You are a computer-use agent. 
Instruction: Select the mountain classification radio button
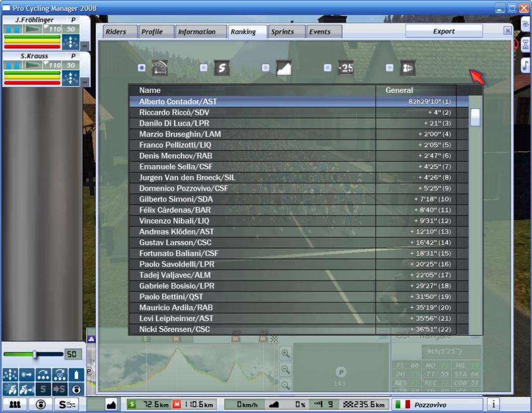point(265,68)
